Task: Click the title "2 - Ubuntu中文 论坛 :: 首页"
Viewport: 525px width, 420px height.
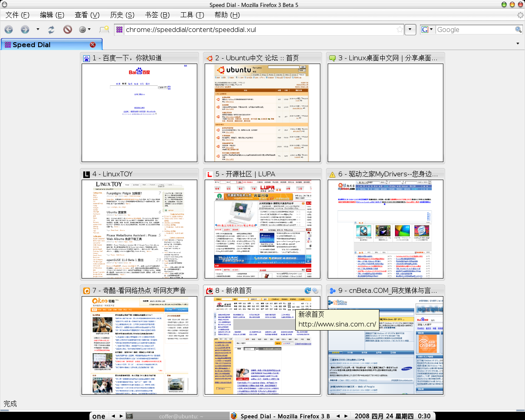Action: pos(257,58)
